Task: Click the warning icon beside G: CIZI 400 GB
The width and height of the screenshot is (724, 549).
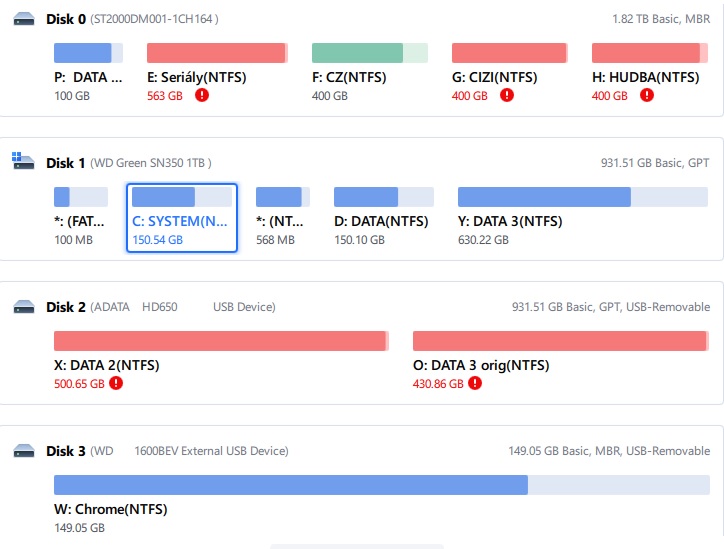Action: coord(507,96)
